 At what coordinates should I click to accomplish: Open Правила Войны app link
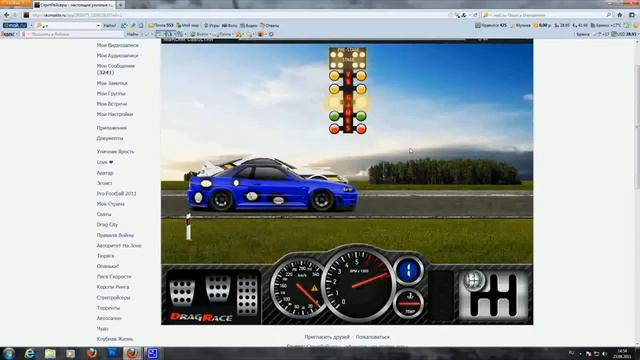click(115, 235)
